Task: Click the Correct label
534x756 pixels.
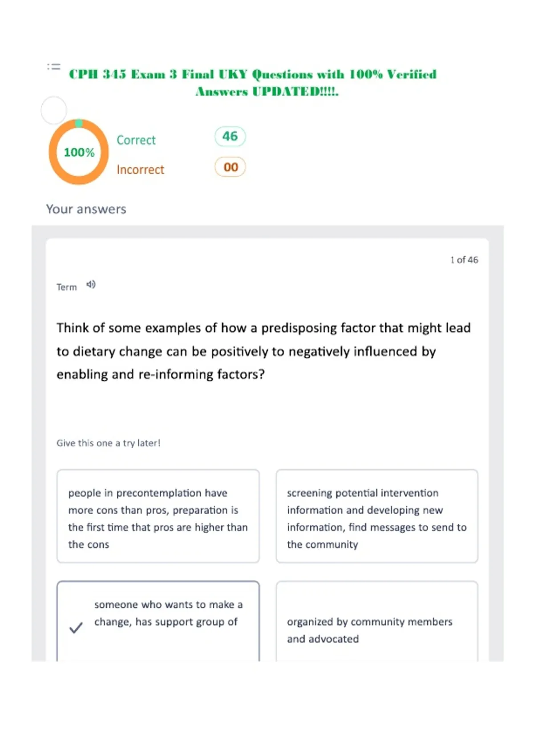Action: [136, 140]
